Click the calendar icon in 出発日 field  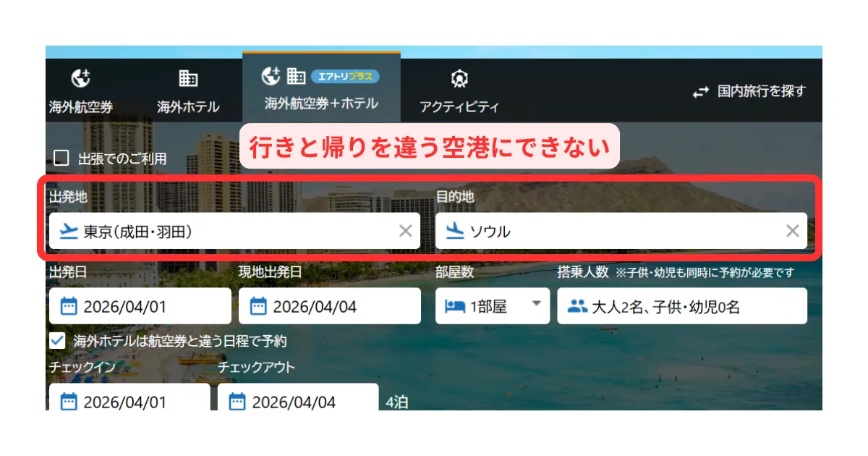pos(69,306)
